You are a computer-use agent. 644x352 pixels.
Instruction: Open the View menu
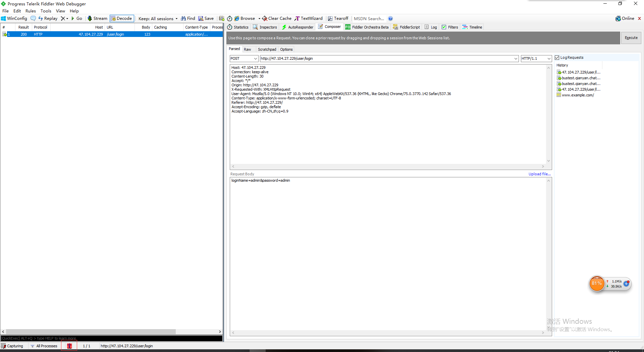[x=60, y=11]
